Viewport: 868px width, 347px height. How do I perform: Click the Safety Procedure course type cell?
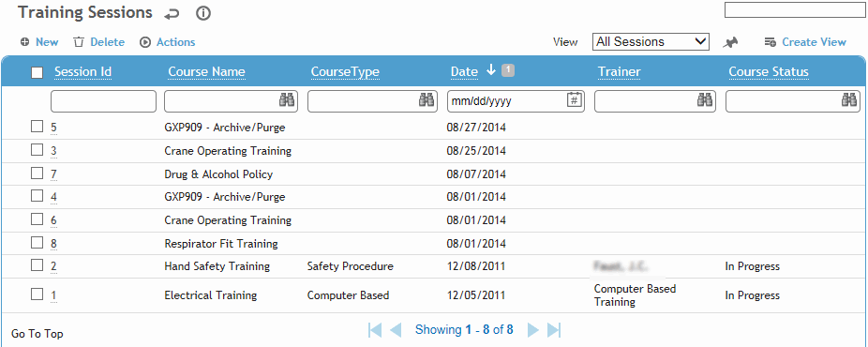[351, 266]
